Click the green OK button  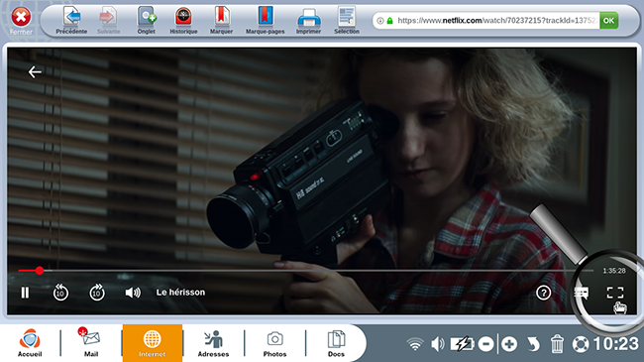pyautogui.click(x=608, y=21)
